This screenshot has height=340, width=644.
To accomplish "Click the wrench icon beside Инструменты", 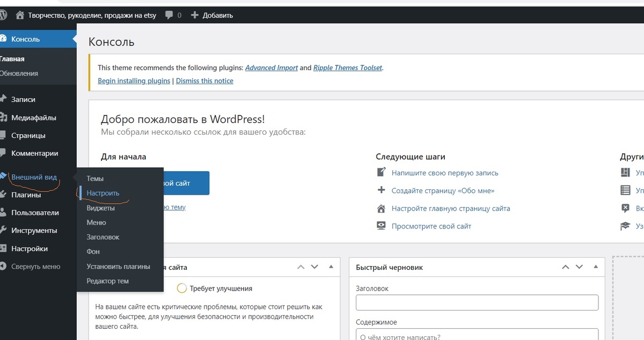I will tap(3, 230).
